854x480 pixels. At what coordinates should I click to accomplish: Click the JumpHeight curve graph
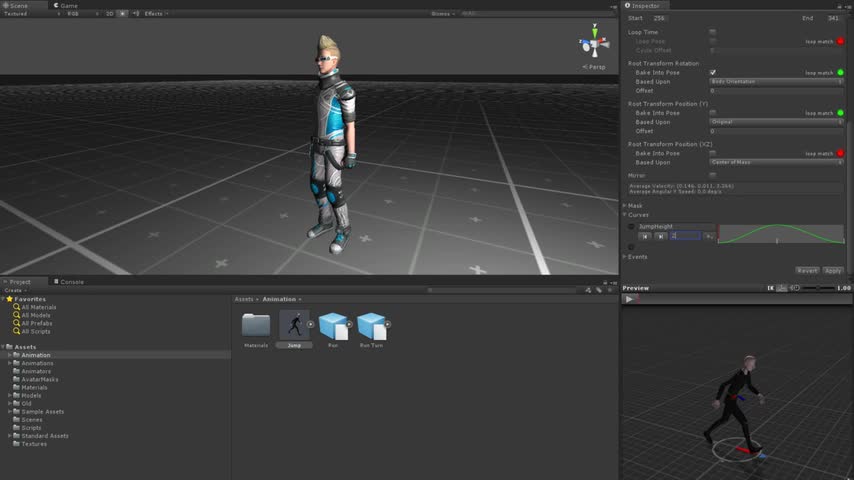coord(781,234)
